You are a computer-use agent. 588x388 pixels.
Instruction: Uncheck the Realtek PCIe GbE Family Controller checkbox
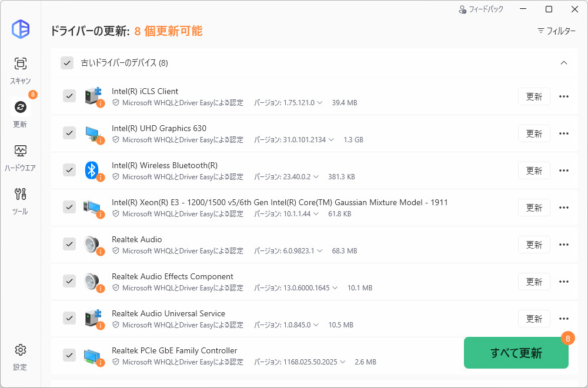(x=69, y=356)
